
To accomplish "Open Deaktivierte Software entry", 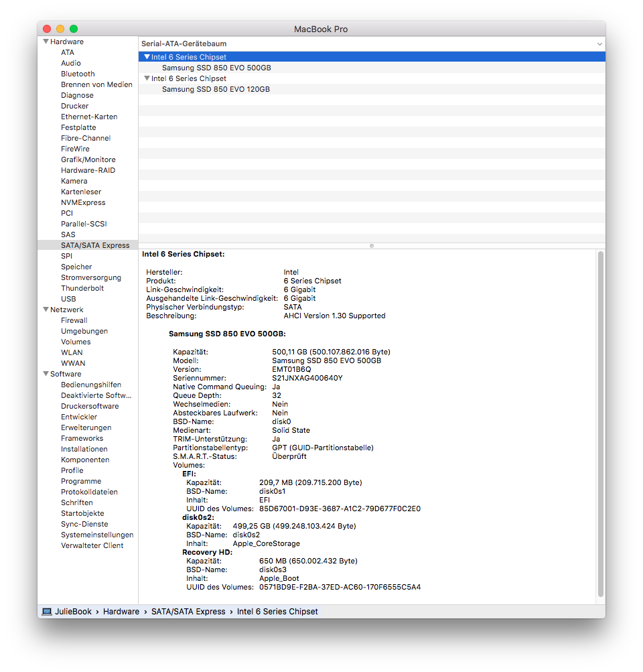I will pyautogui.click(x=96, y=395).
